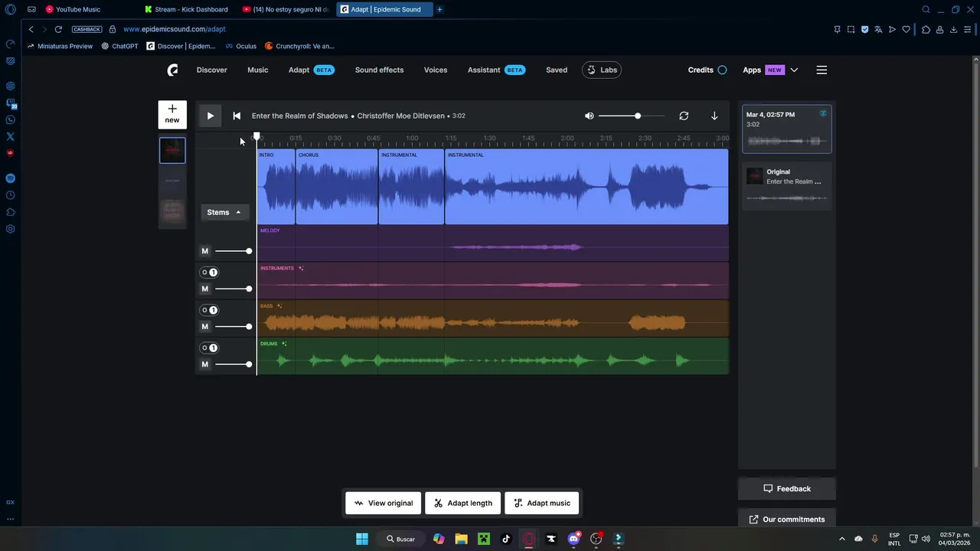
Task: Download the adapted track with arrow icon
Action: 714,116
